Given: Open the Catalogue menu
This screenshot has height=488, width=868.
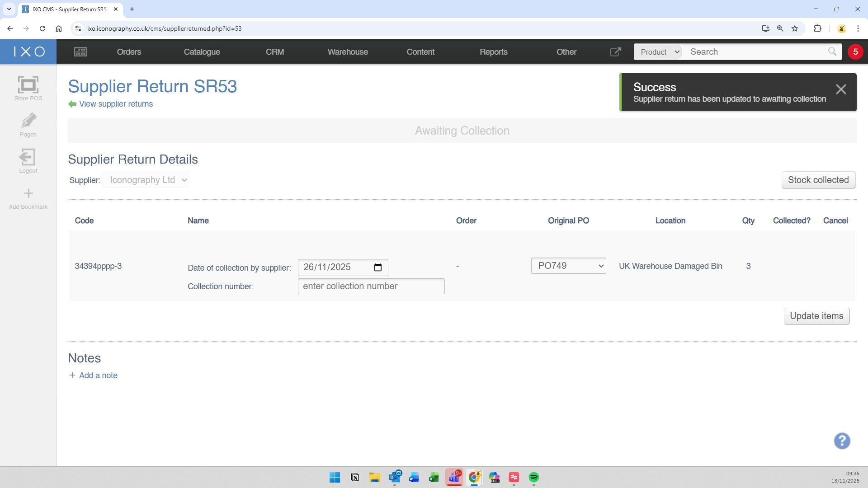Looking at the screenshot, I should 202,52.
